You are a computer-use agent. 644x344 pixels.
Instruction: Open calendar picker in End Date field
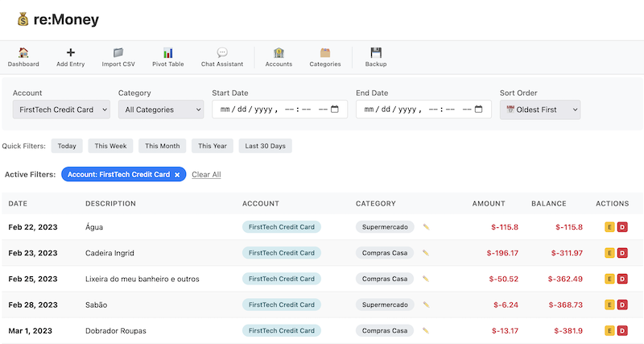(478, 110)
